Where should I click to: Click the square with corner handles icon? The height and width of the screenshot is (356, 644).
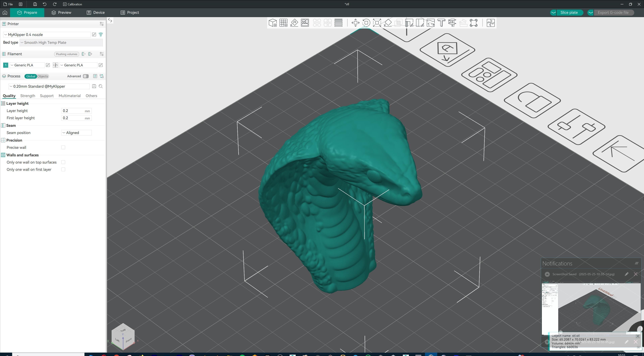(x=474, y=23)
